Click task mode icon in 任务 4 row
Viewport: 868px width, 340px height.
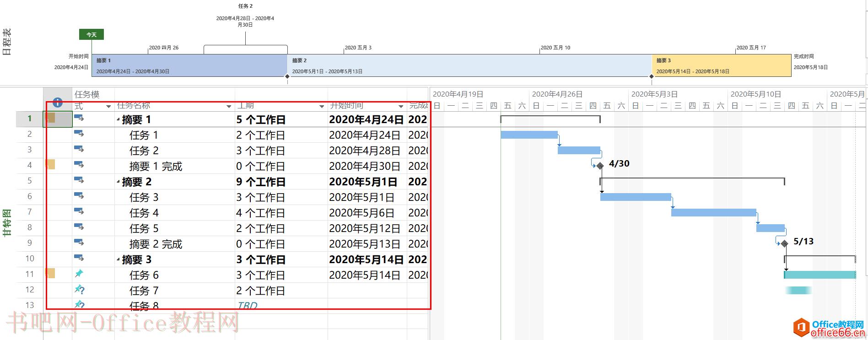tap(79, 211)
